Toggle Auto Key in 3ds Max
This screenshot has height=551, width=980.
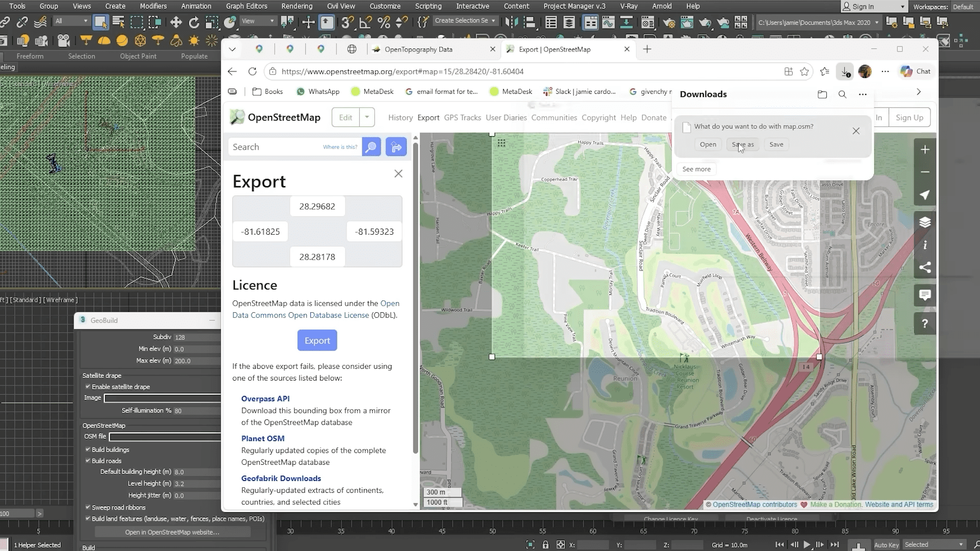click(887, 545)
